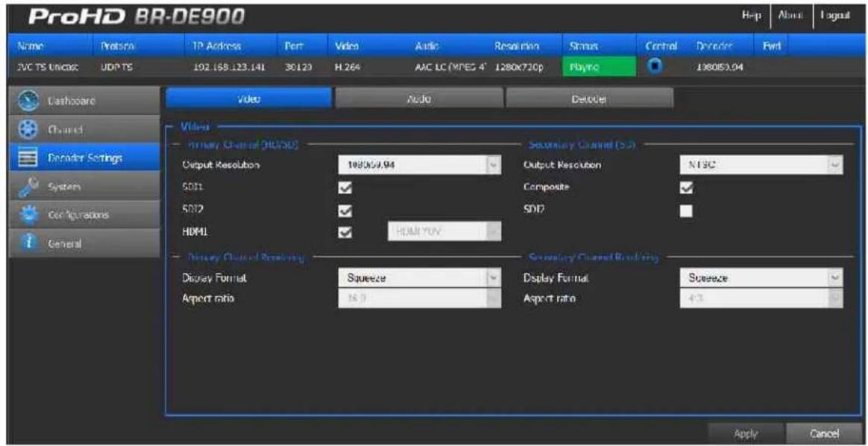Open the secondary NTSC Output Resolution dropdown
This screenshot has width=868, height=446.
[761, 165]
